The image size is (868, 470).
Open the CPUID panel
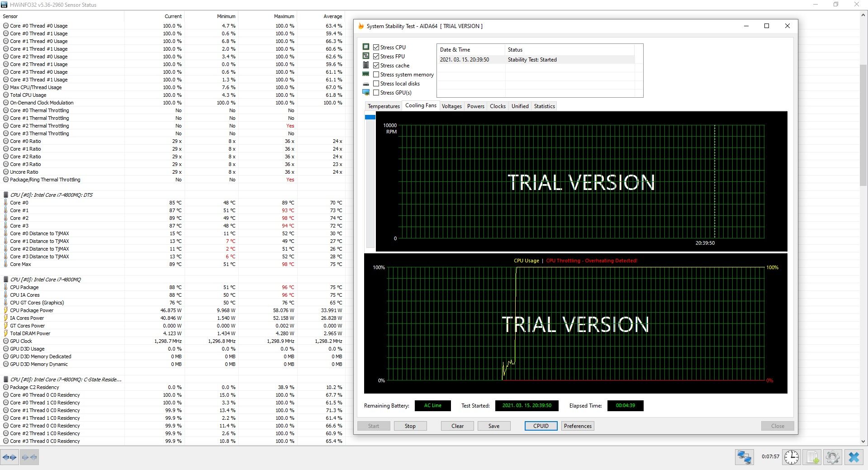[541, 426]
